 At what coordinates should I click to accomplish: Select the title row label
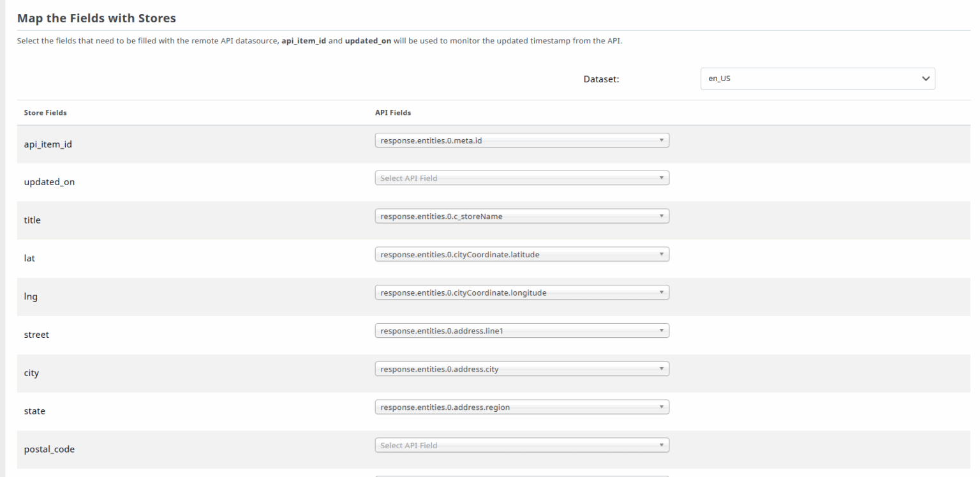32,220
